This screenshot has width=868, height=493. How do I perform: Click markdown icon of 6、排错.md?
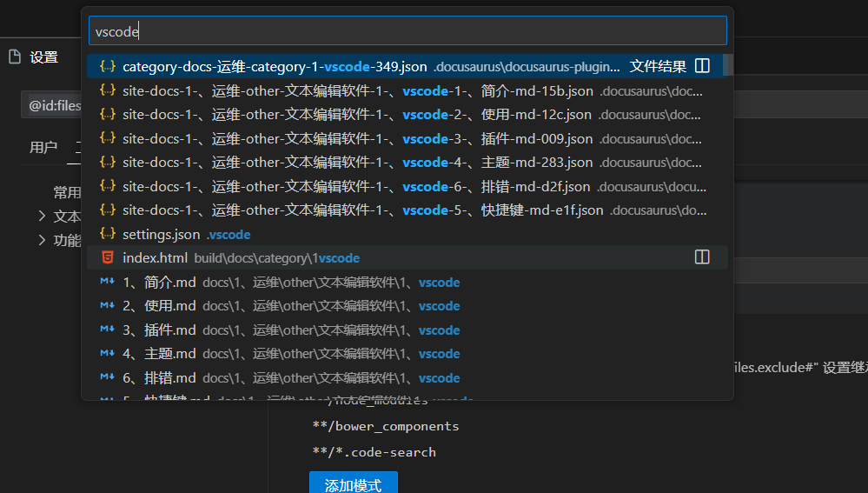click(108, 376)
